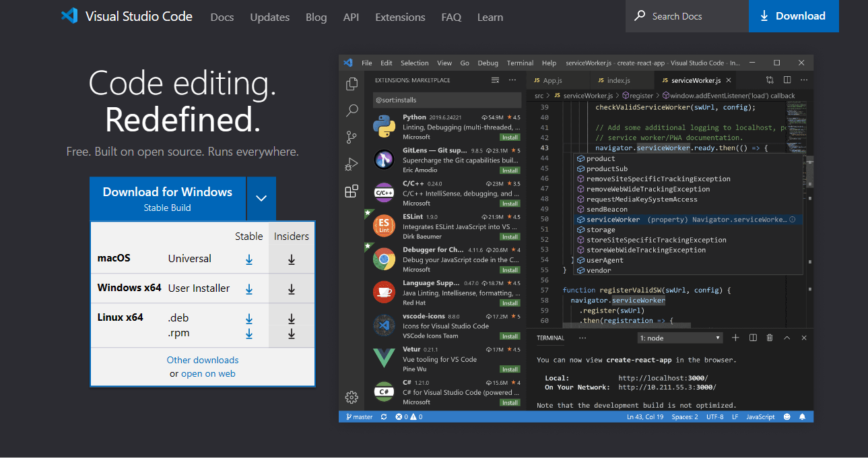Download the Linux .rpm Insiders package
This screenshot has width=868, height=465.
[292, 334]
